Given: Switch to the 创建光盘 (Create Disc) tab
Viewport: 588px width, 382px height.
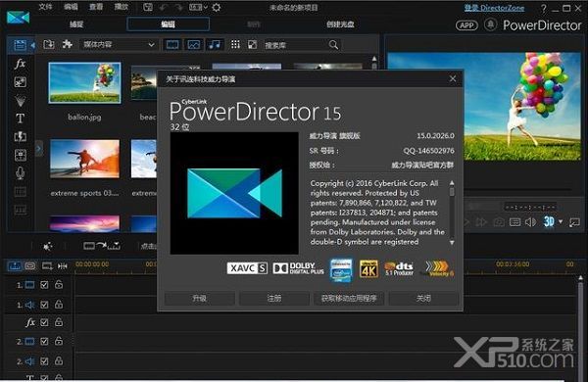Looking at the screenshot, I should [x=340, y=24].
